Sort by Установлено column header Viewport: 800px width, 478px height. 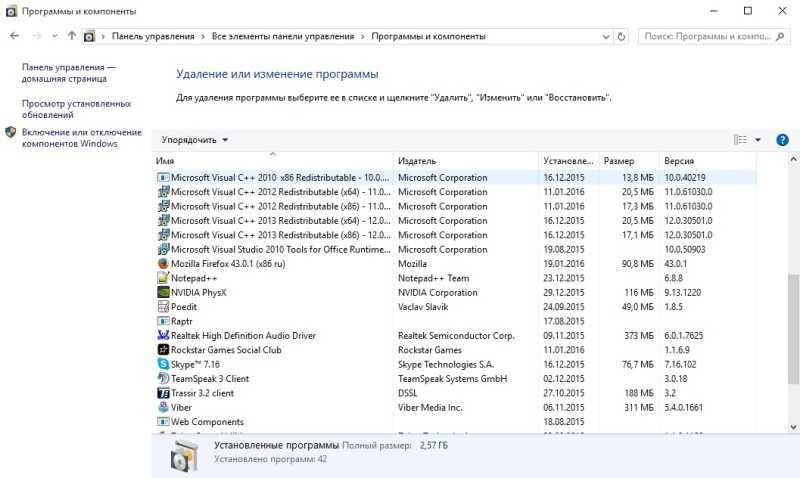(x=568, y=161)
